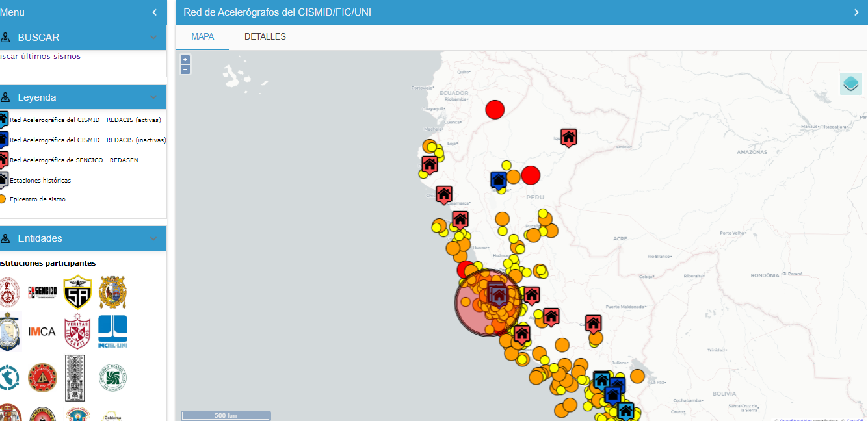Click the 'Manaus' city label

(809, 126)
